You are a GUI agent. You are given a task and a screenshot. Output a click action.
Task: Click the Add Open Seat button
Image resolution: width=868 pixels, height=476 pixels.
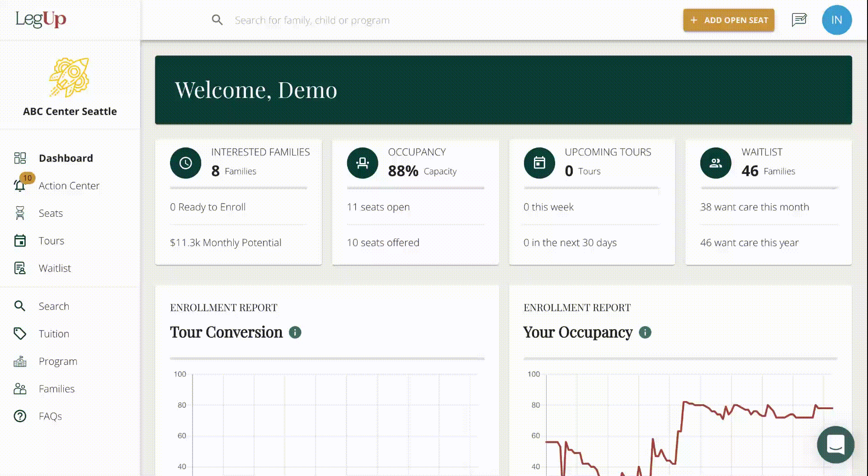click(x=729, y=20)
